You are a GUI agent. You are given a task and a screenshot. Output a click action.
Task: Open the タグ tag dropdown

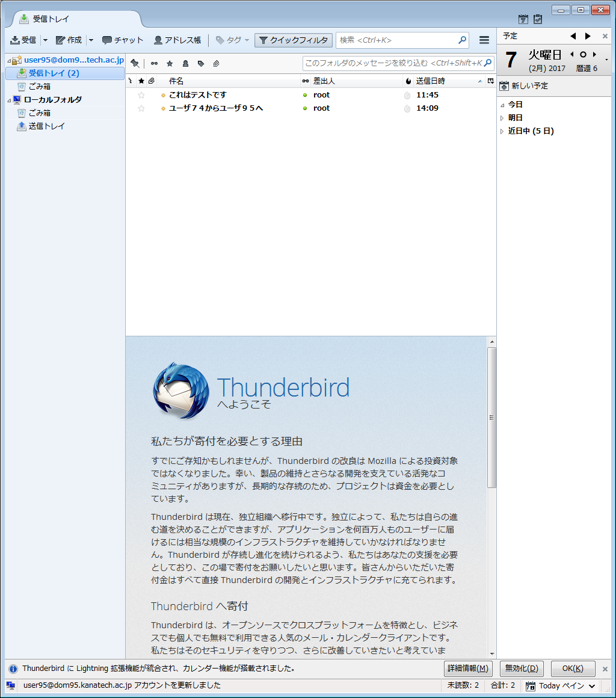232,40
